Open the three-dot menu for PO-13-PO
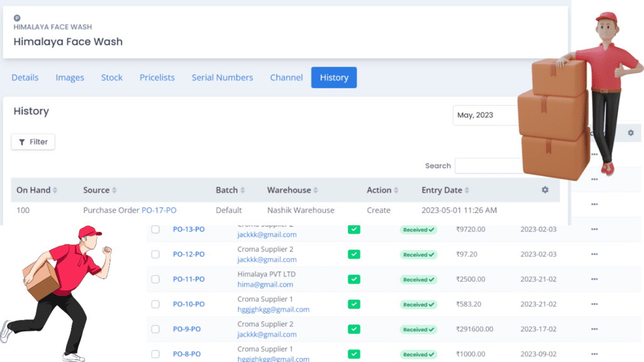Image resolution: width=644 pixels, height=362 pixels. coord(594,229)
